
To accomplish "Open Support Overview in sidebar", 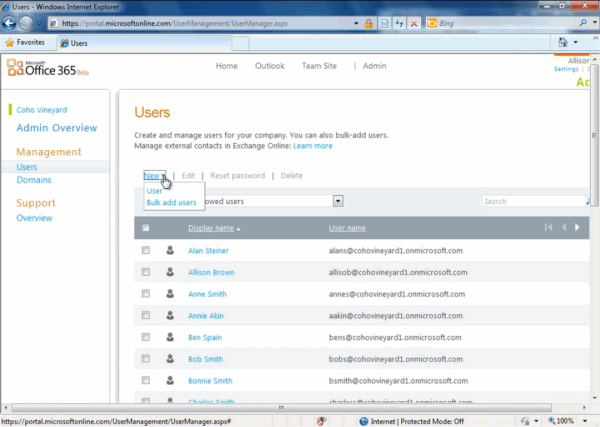I will [x=34, y=218].
